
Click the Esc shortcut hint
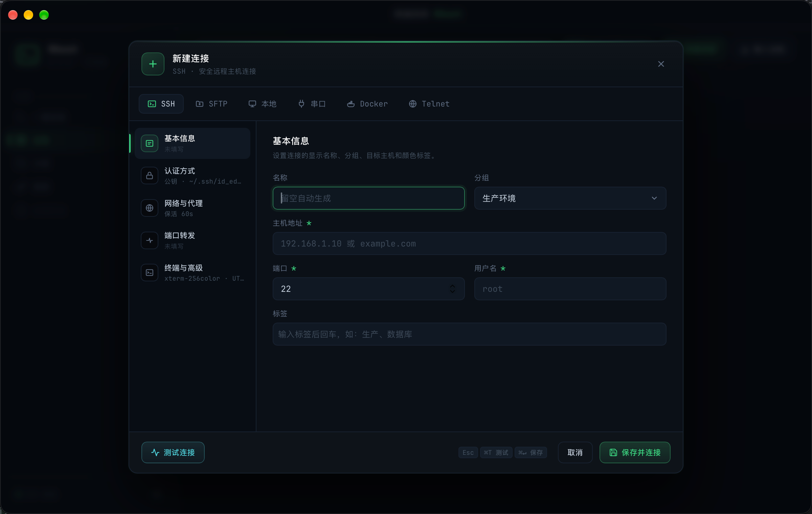[x=468, y=452]
